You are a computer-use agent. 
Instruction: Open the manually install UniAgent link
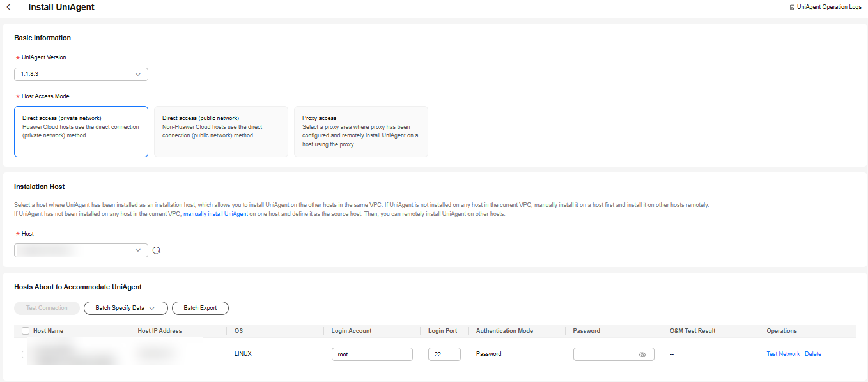pos(215,214)
